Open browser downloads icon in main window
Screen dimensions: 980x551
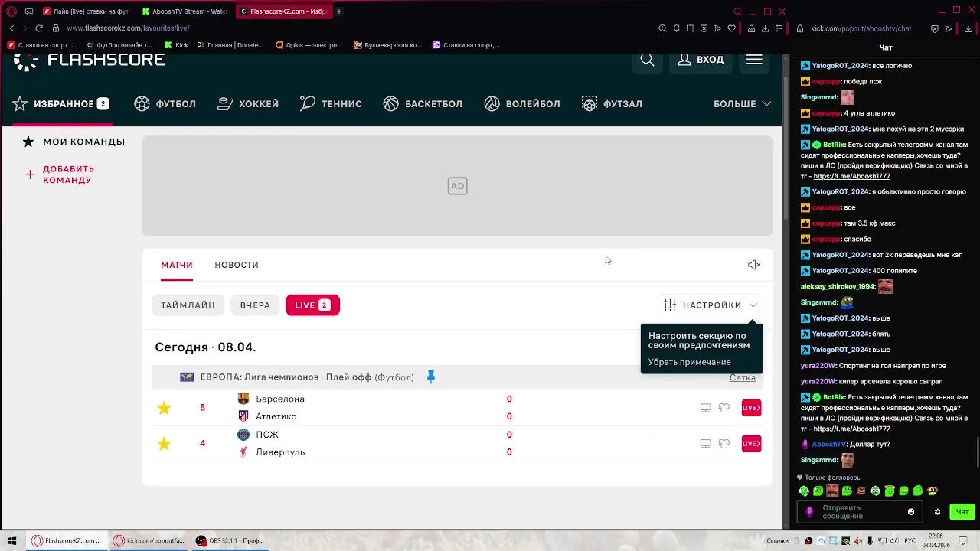pyautogui.click(x=766, y=28)
